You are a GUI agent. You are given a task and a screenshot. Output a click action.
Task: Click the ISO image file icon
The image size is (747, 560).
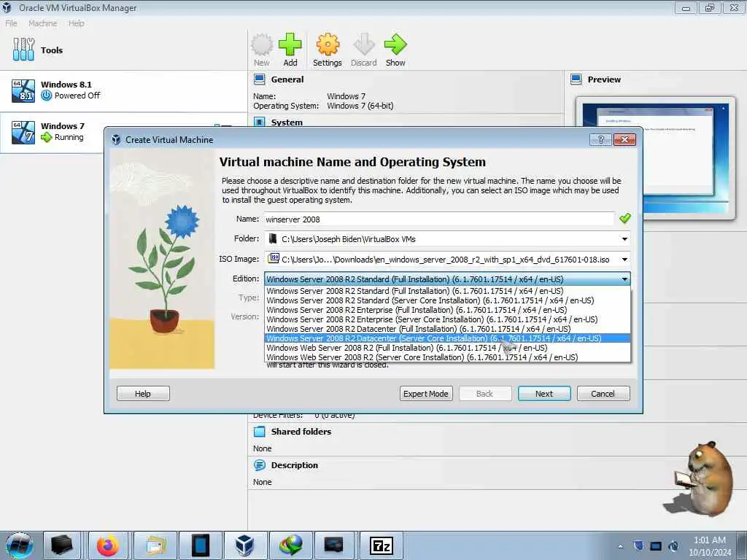[x=274, y=259]
